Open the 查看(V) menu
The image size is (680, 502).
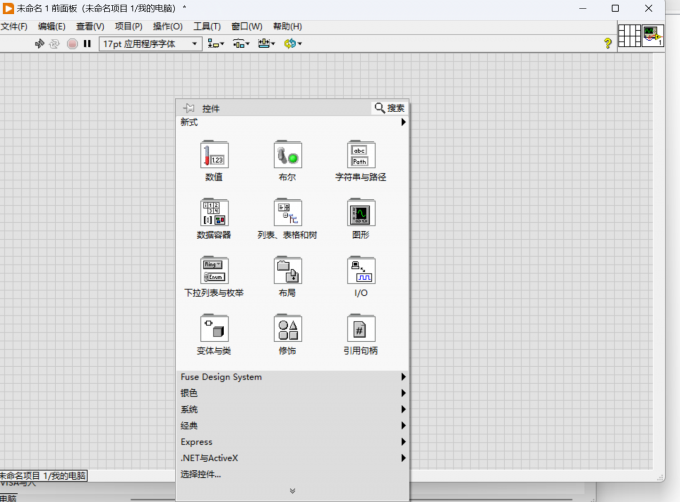[x=90, y=26]
